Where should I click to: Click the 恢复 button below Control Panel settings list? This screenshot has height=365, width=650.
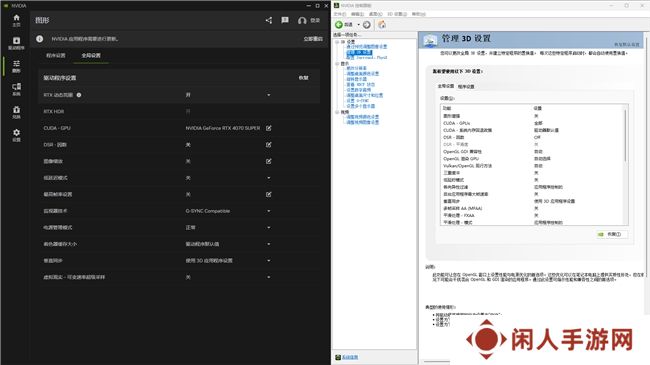[612, 234]
